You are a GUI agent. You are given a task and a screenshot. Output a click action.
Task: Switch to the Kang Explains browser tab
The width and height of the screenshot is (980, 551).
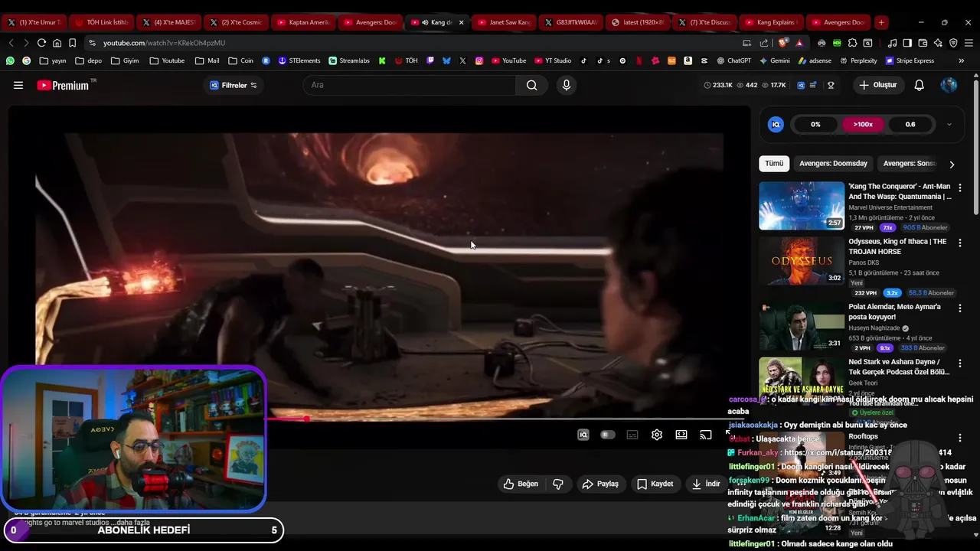(772, 22)
